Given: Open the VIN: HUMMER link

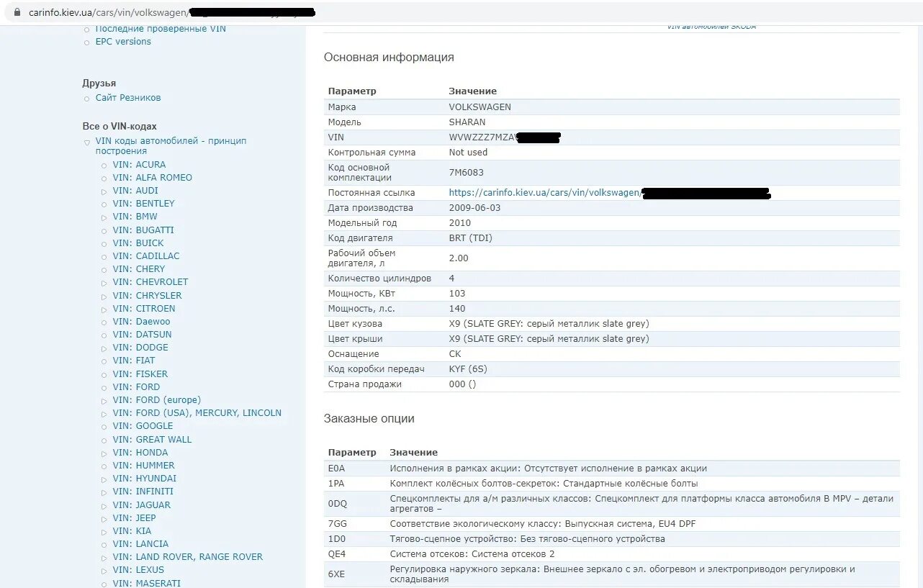Looking at the screenshot, I should tap(143, 466).
